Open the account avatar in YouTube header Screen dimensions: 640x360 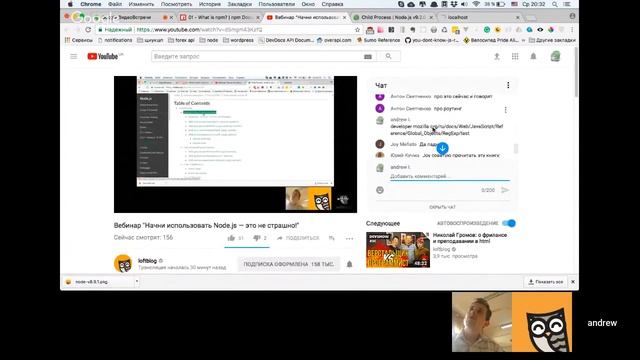tap(555, 57)
